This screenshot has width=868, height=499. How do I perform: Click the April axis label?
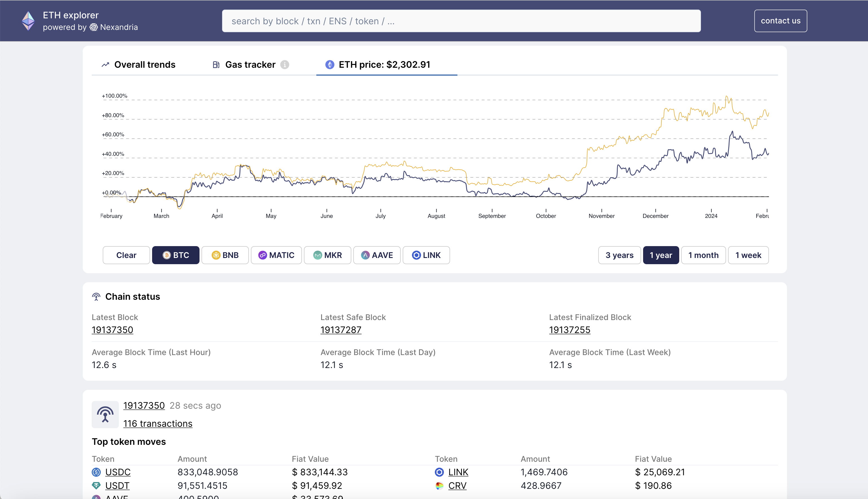click(x=217, y=216)
